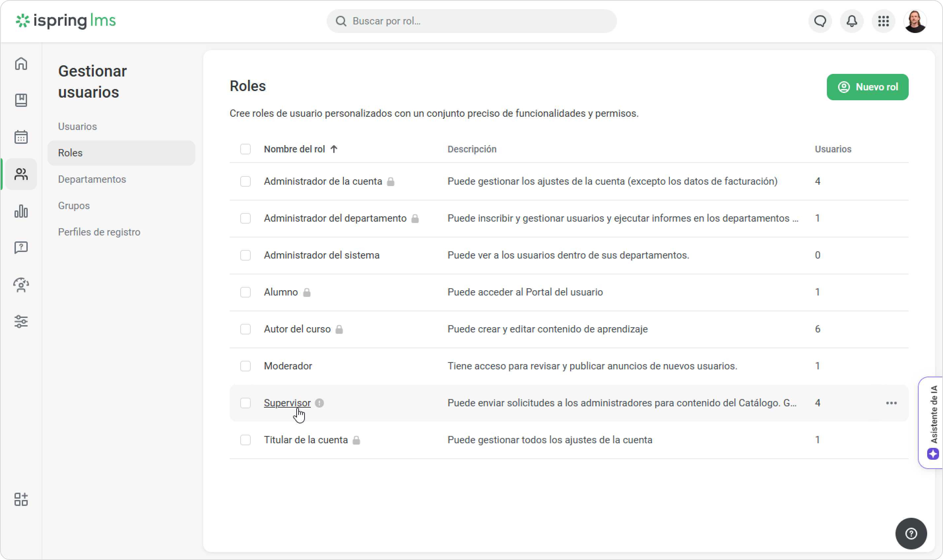Image resolution: width=943 pixels, height=560 pixels.
Task: Open the calendar icon in sidebar
Action: click(x=21, y=137)
